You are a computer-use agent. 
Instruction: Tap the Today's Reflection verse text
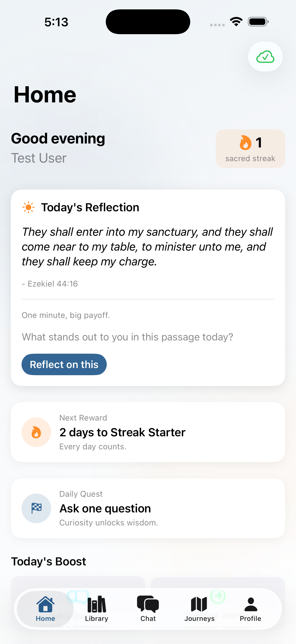[147, 247]
